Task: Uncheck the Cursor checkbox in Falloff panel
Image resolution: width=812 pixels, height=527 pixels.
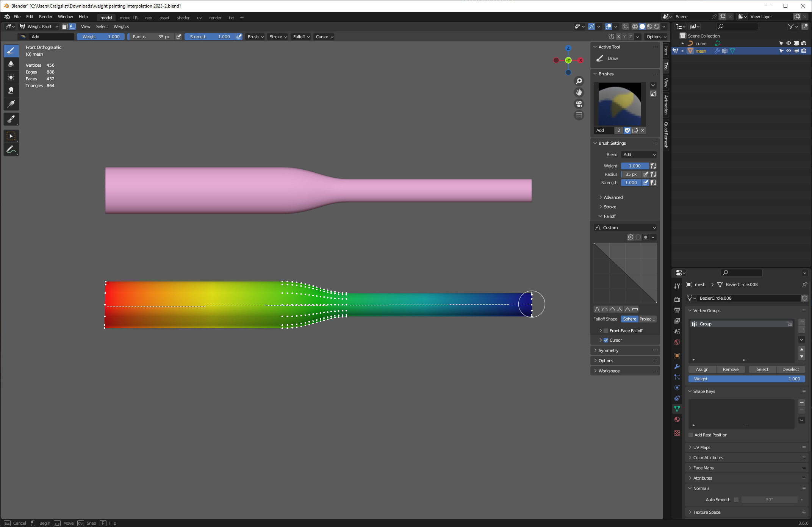Action: [x=606, y=340]
